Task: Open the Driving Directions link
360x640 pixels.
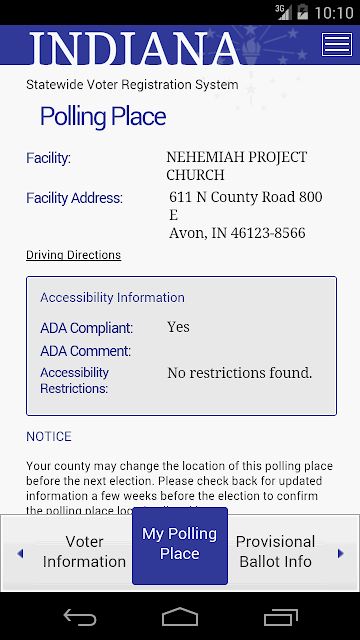Action: pyautogui.click(x=73, y=255)
